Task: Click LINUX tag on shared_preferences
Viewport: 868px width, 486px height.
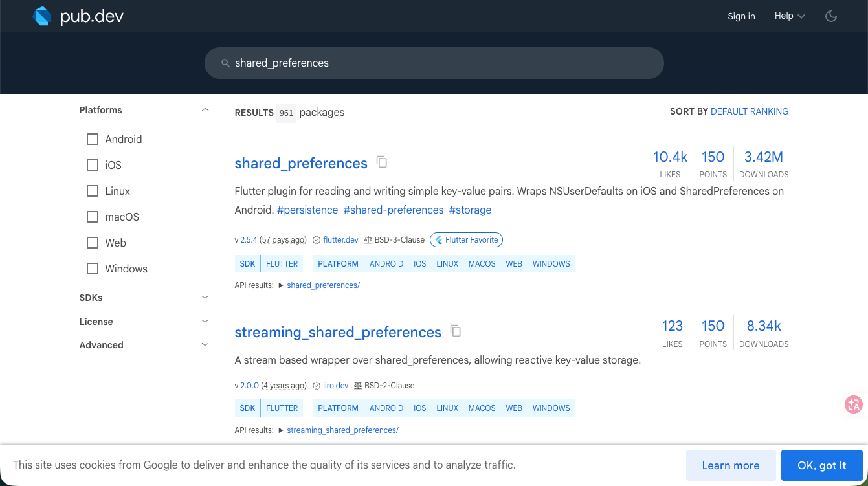Action: tap(447, 264)
